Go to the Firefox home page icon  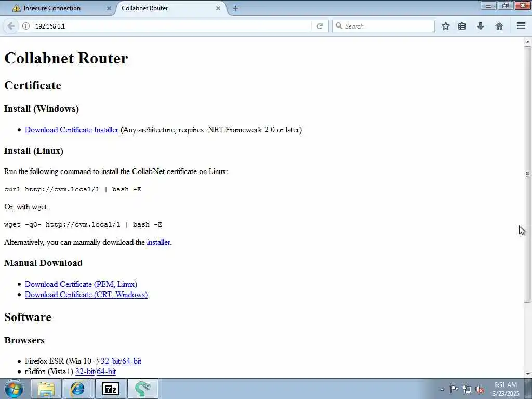point(499,26)
